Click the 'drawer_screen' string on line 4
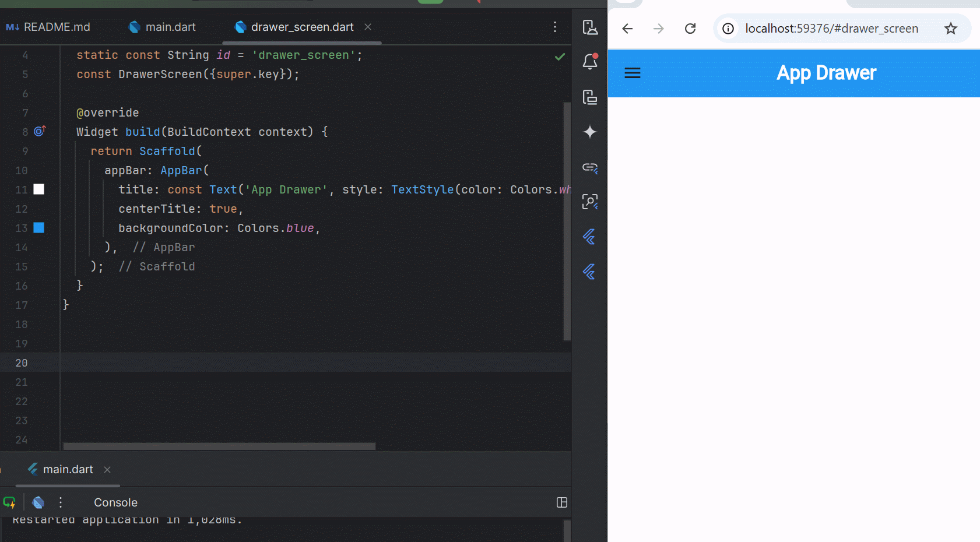This screenshot has height=542, width=980. (304, 55)
